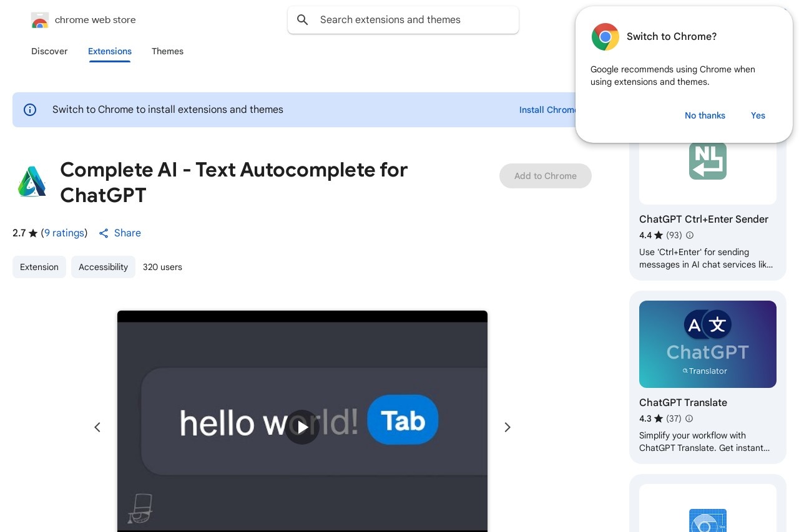799x532 pixels.
Task: Click the Complete AI extension heading
Action: 234,182
